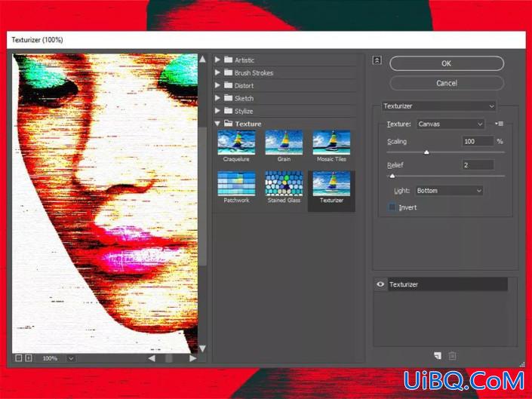
Task: Click the New effect layer icon
Action: pos(438,355)
